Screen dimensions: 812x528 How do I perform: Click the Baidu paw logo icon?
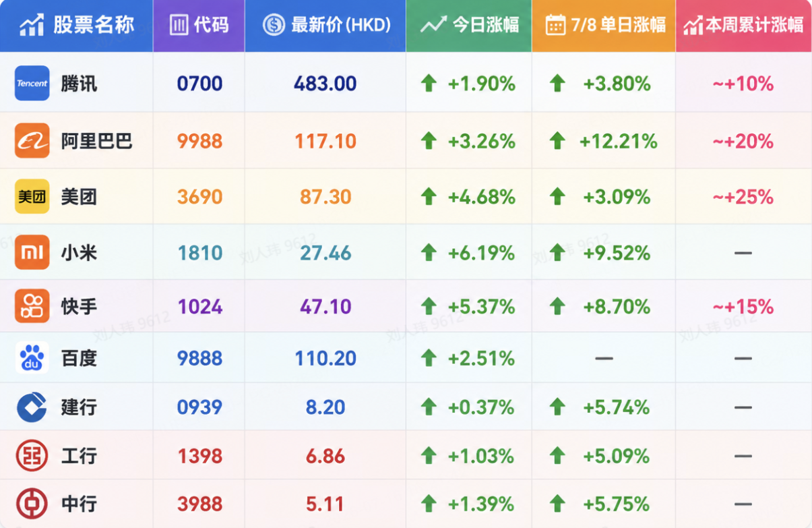pyautogui.click(x=32, y=357)
